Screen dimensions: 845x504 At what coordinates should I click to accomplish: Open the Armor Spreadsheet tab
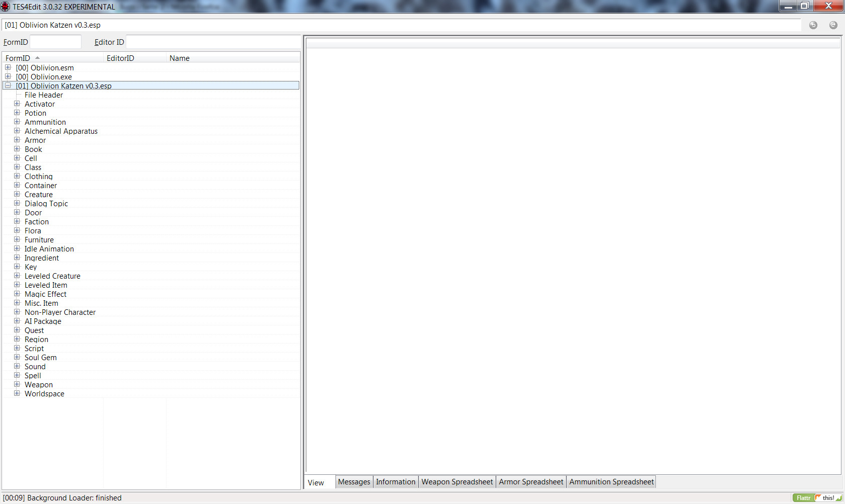(531, 482)
